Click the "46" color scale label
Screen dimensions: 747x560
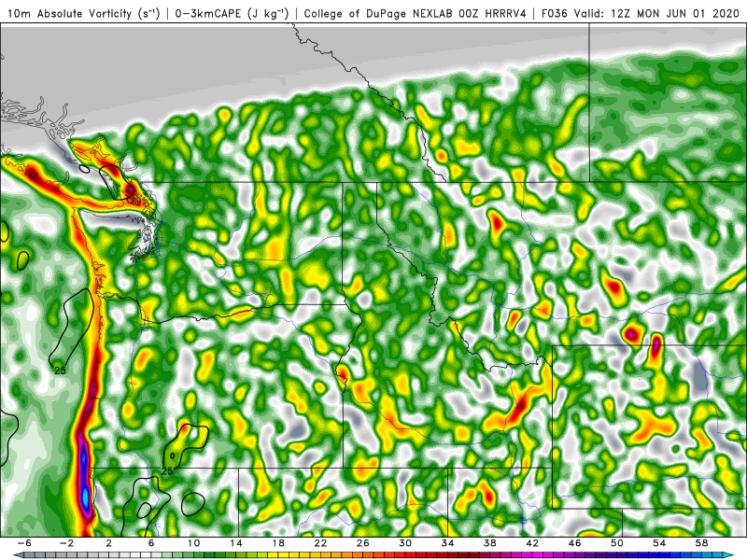[574, 543]
